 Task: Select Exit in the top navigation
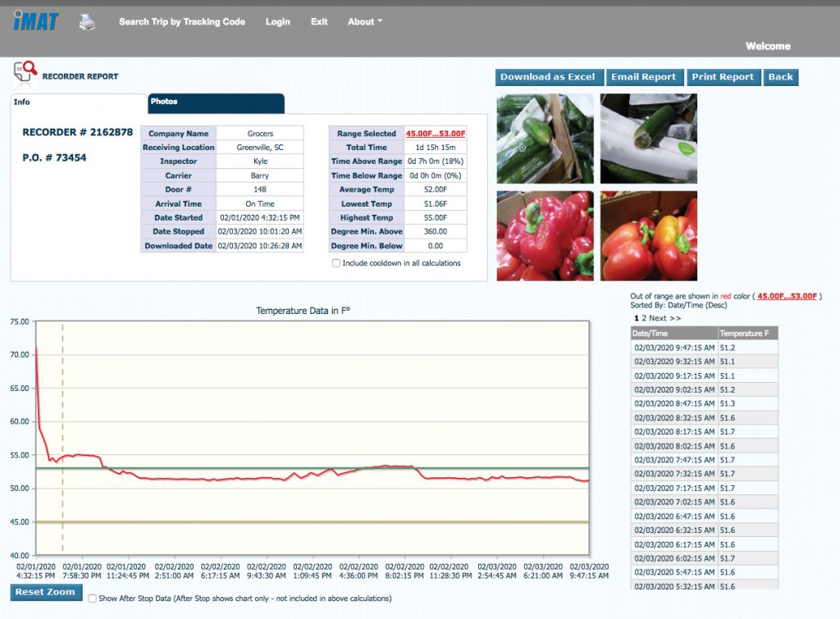319,22
